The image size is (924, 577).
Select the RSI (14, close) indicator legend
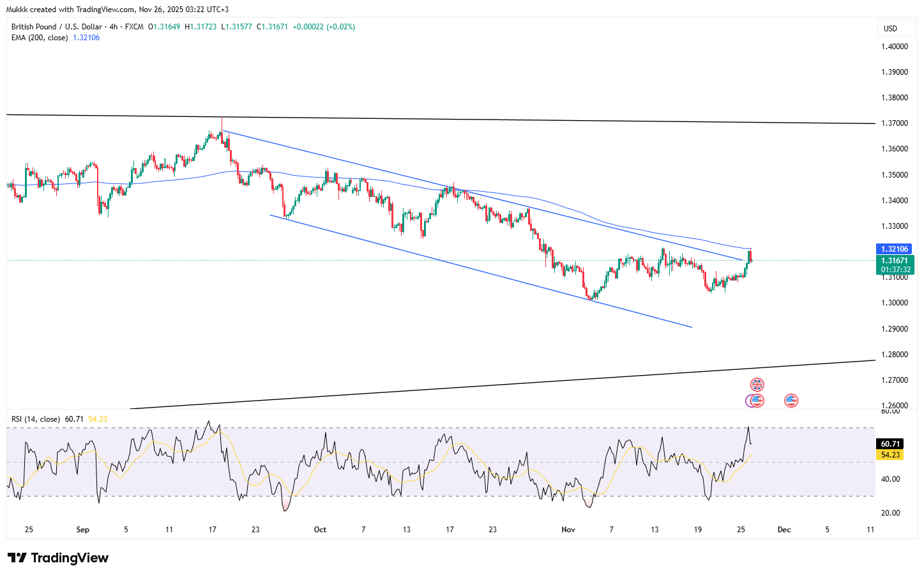pyautogui.click(x=36, y=419)
